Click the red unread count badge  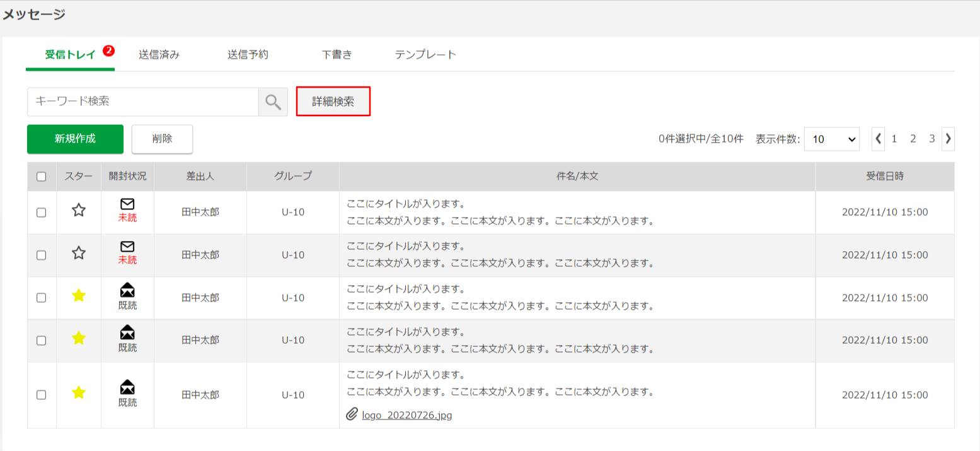tap(108, 50)
